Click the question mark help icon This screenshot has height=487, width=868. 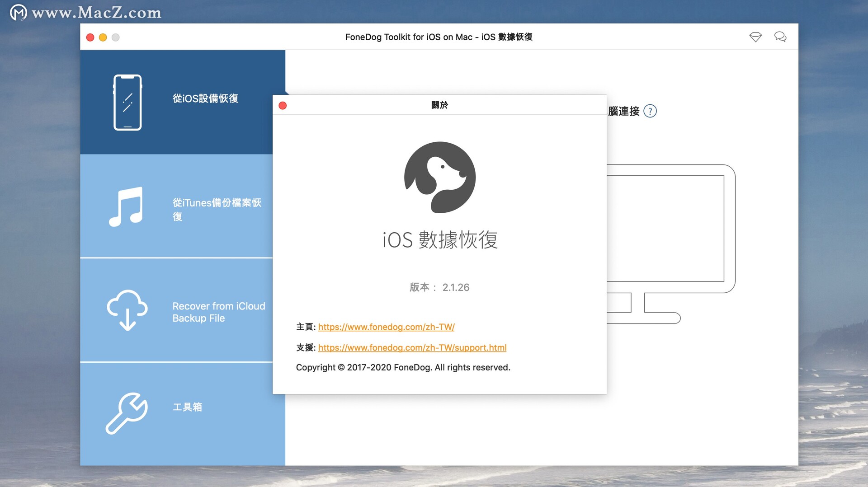650,111
